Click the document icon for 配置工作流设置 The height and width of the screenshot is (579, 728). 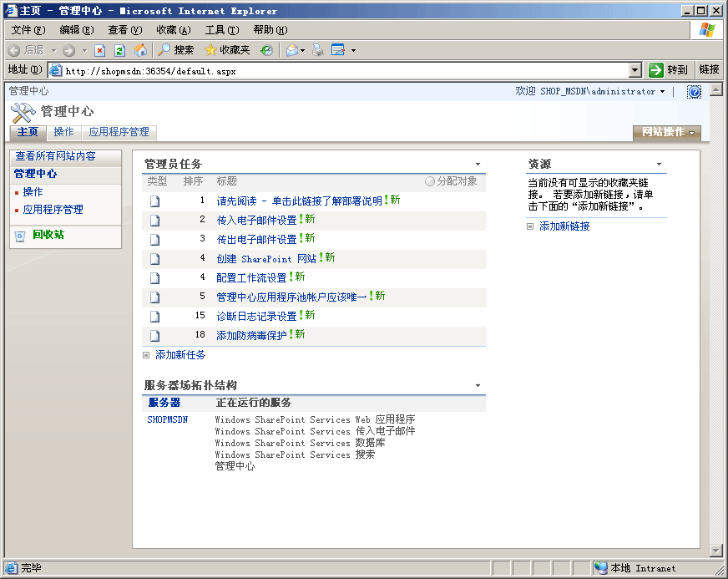point(155,278)
